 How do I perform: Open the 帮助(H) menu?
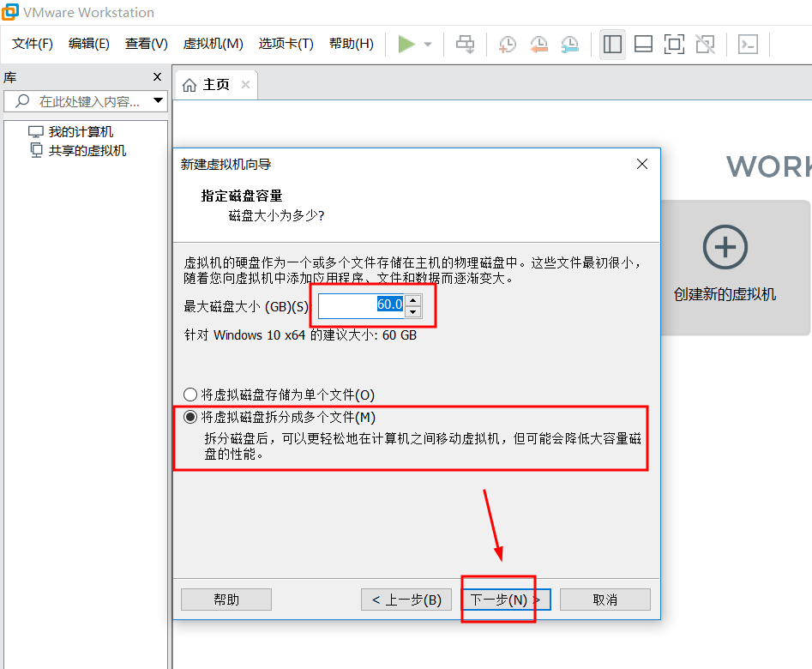click(x=352, y=44)
